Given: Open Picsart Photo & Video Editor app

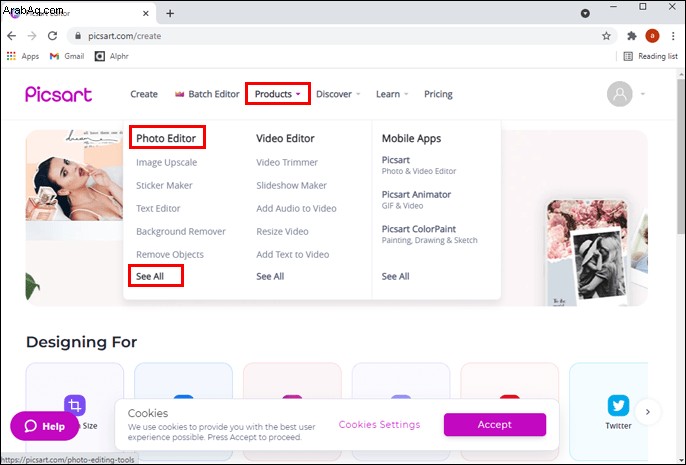Looking at the screenshot, I should (x=419, y=165).
